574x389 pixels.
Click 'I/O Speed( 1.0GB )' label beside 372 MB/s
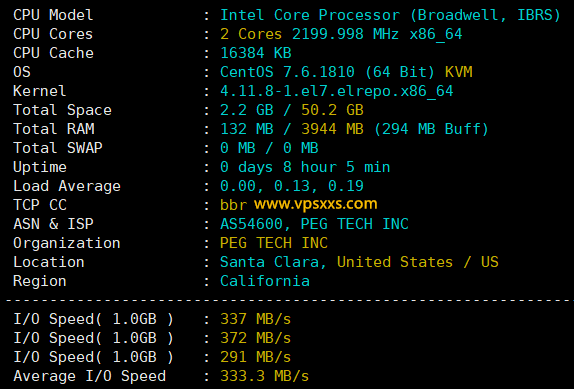[x=93, y=338]
